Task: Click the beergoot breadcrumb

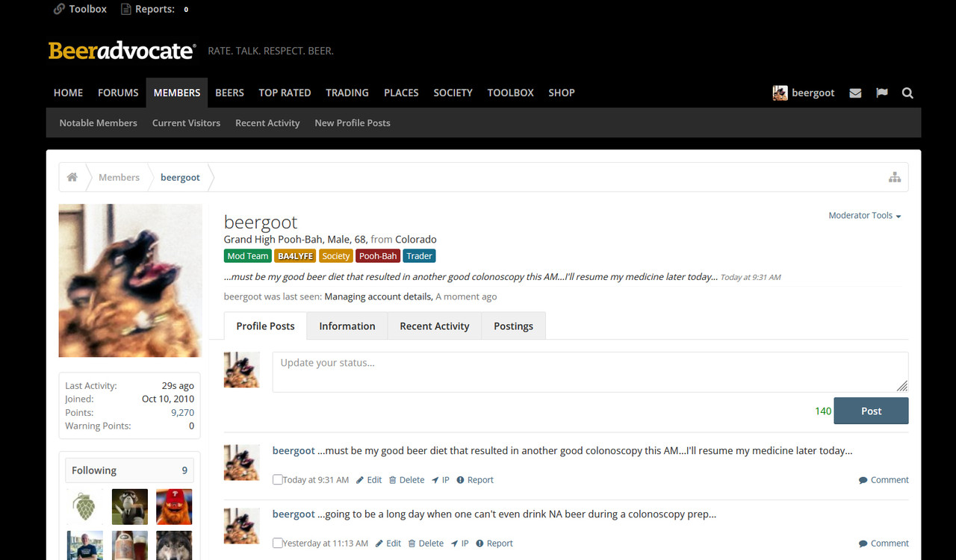Action: (180, 177)
